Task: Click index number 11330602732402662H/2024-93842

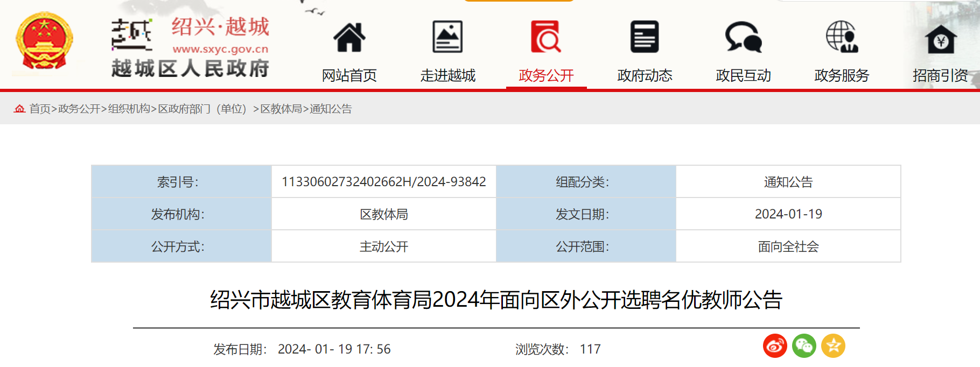Action: [x=384, y=182]
